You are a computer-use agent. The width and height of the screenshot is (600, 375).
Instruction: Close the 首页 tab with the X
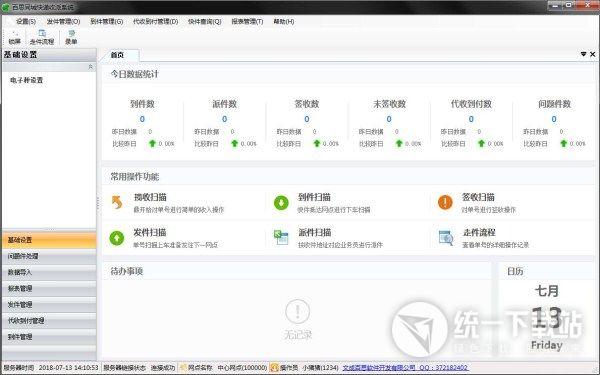(592, 54)
